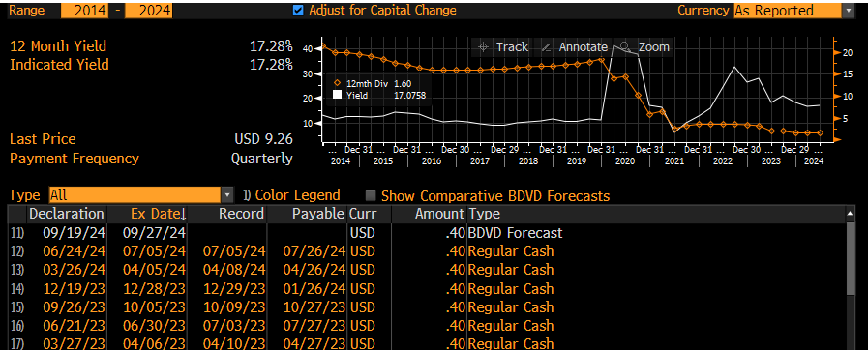The height and width of the screenshot is (350, 868).
Task: Click payable date 10/27/23 cell
Action: click(314, 306)
